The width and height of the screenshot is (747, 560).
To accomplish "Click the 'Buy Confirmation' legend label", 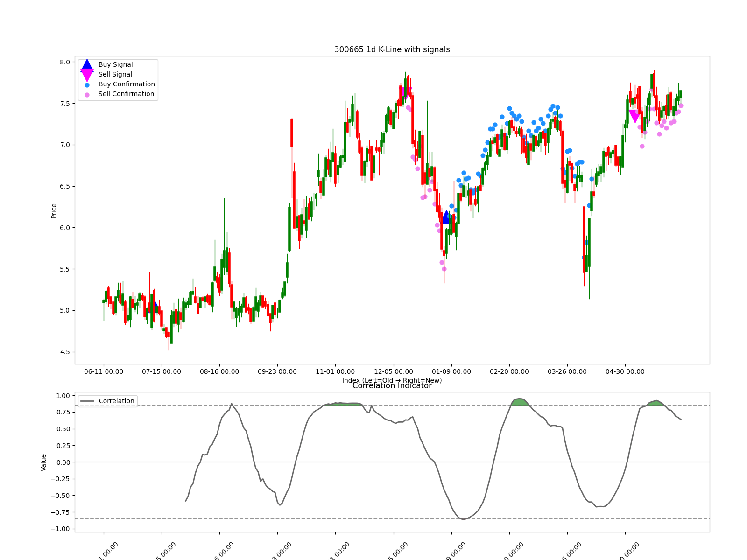I will [x=127, y=84].
